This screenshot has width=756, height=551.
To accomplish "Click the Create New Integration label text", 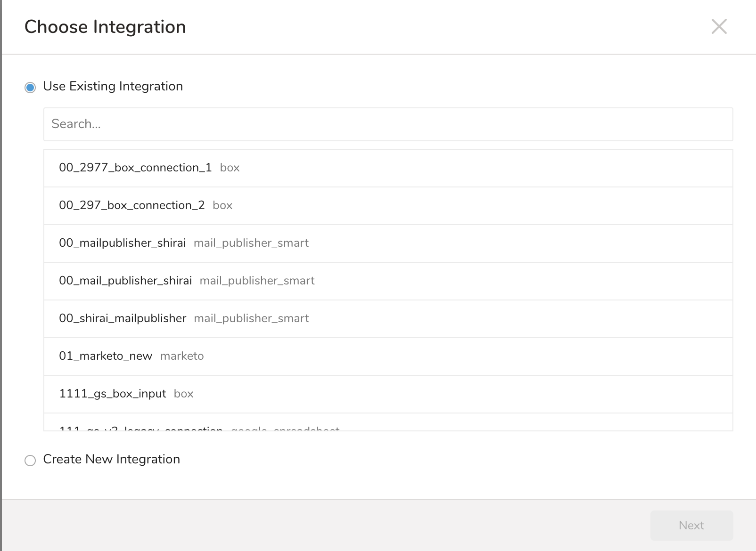I will [x=111, y=460].
